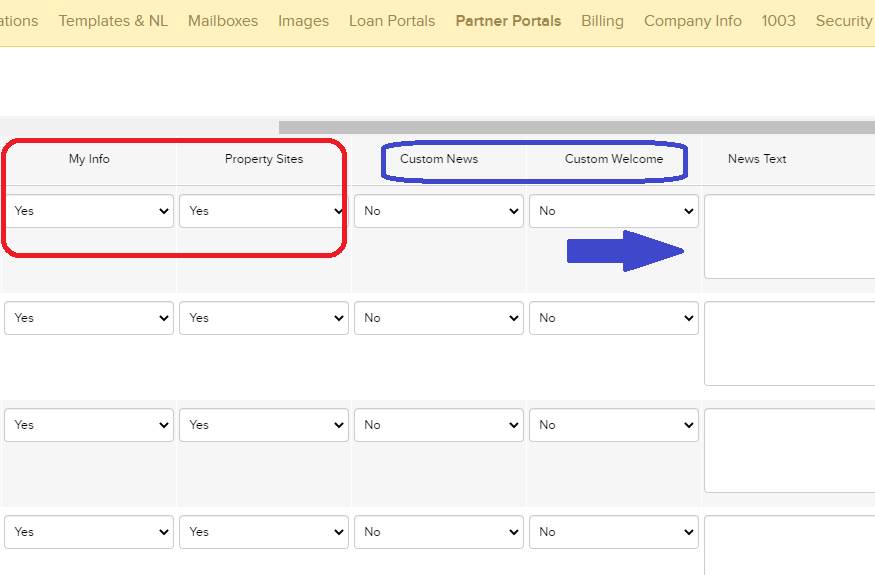Switch to the Mailboxes tab

(223, 21)
